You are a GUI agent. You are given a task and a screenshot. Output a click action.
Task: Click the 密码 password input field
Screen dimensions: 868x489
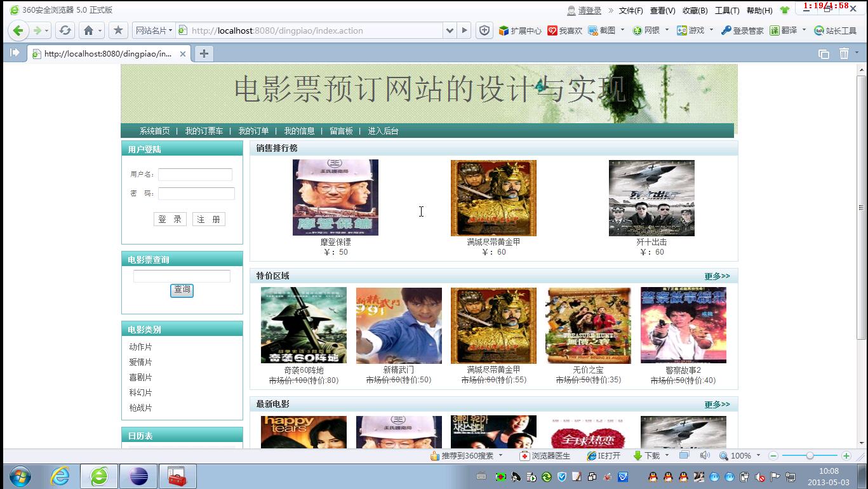point(196,194)
